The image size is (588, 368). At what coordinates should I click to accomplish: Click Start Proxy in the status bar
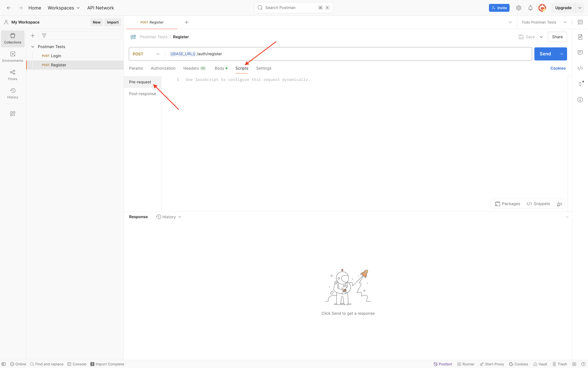pos(492,364)
